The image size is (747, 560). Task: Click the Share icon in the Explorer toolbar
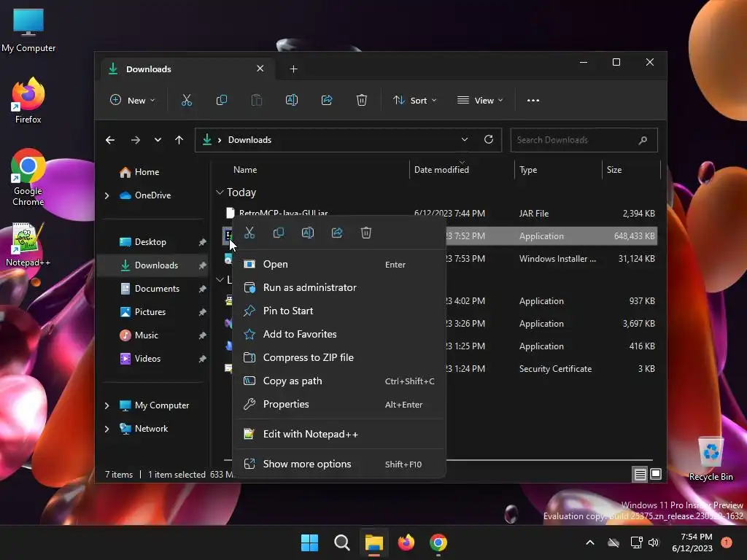coord(327,101)
